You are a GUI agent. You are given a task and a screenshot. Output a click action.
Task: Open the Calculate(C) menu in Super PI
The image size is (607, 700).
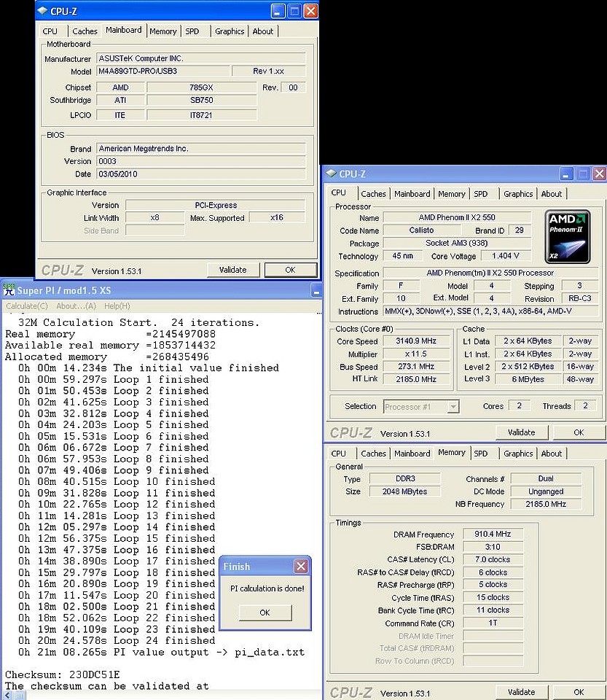point(27,306)
